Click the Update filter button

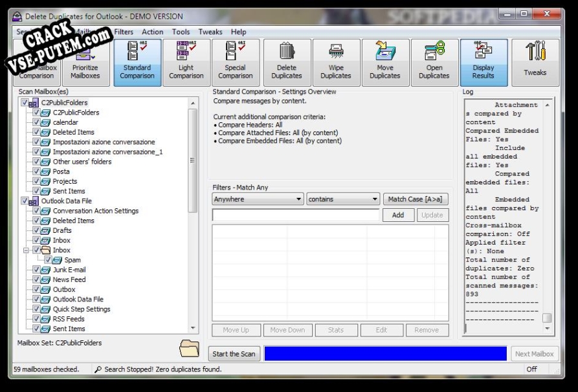click(x=432, y=215)
